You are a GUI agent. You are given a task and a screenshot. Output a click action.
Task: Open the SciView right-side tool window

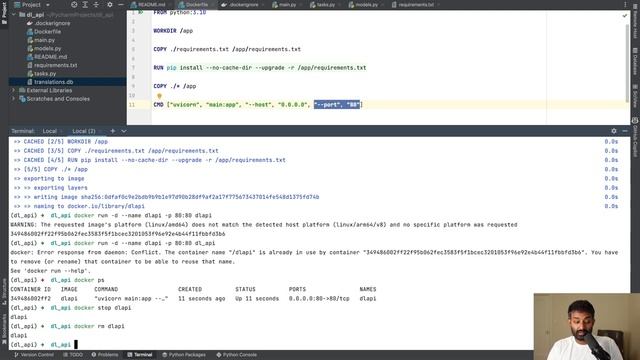point(635,96)
